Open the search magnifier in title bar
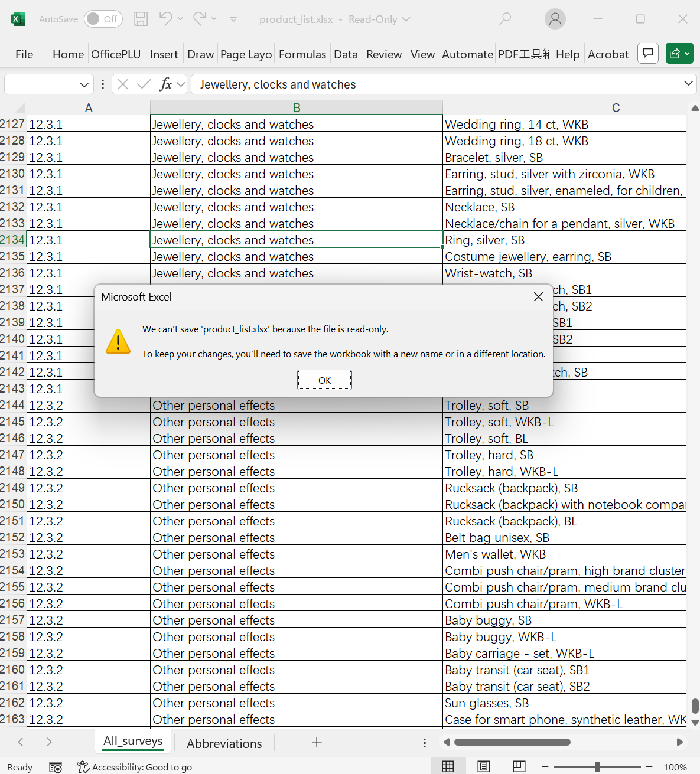 (x=504, y=19)
